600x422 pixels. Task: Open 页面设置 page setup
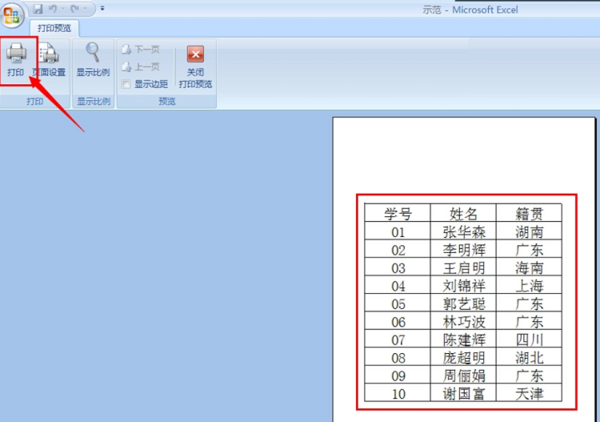(49, 60)
